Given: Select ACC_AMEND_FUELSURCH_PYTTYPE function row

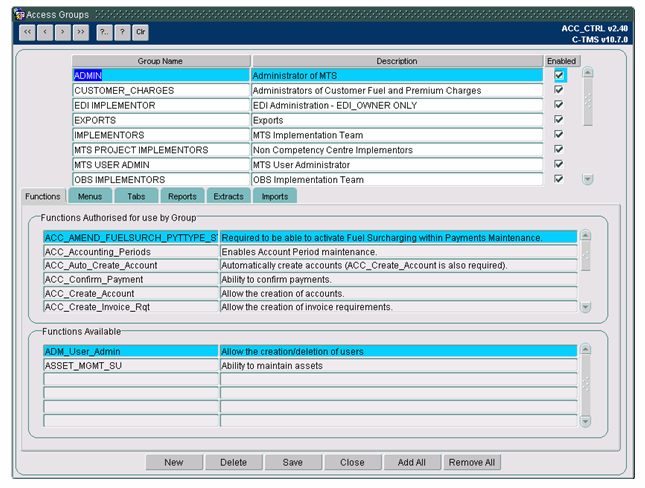Looking at the screenshot, I should [130, 237].
